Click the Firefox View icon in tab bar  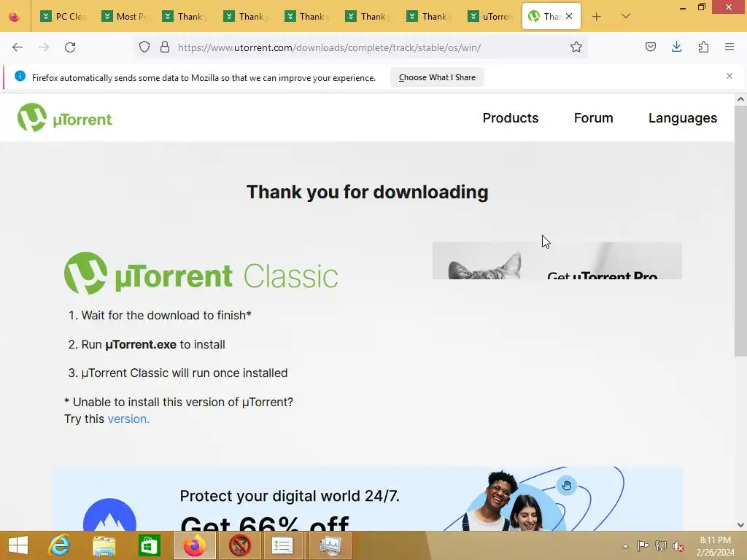pos(15,17)
